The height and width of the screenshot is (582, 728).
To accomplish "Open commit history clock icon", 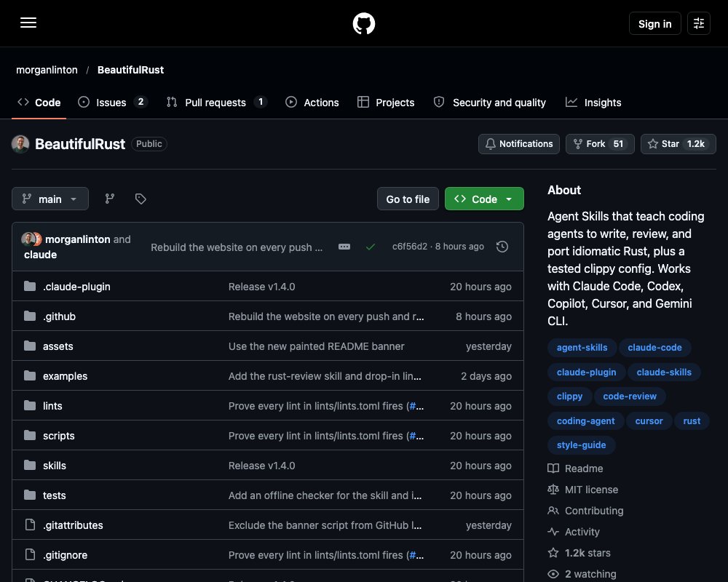I will point(502,247).
